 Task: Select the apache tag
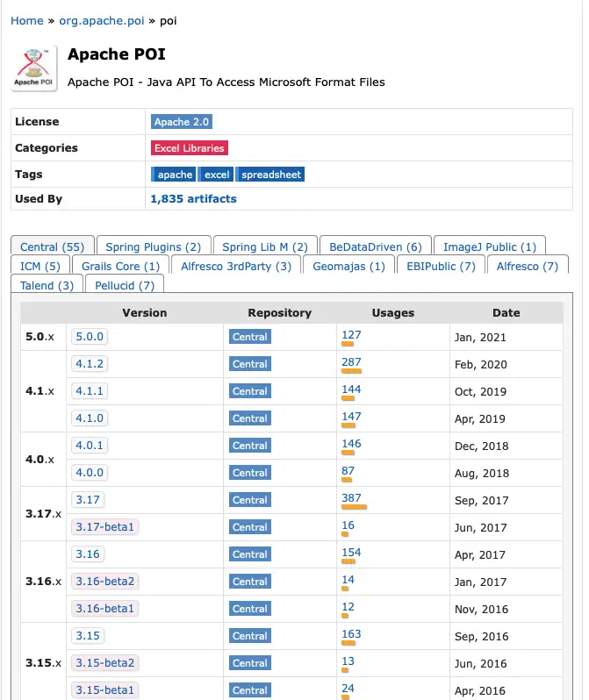click(174, 174)
